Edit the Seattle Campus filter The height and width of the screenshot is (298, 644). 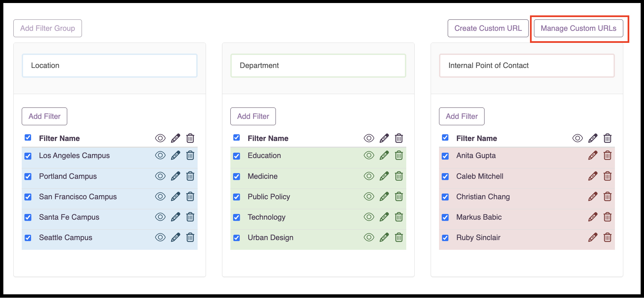[x=175, y=237]
